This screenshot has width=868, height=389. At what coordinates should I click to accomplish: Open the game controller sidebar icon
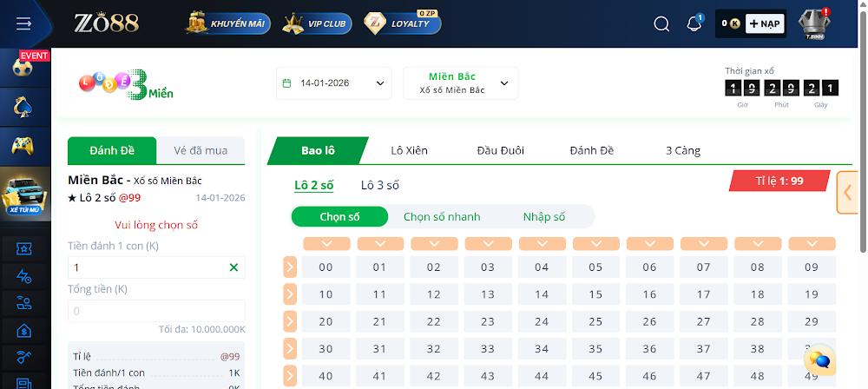click(24, 146)
